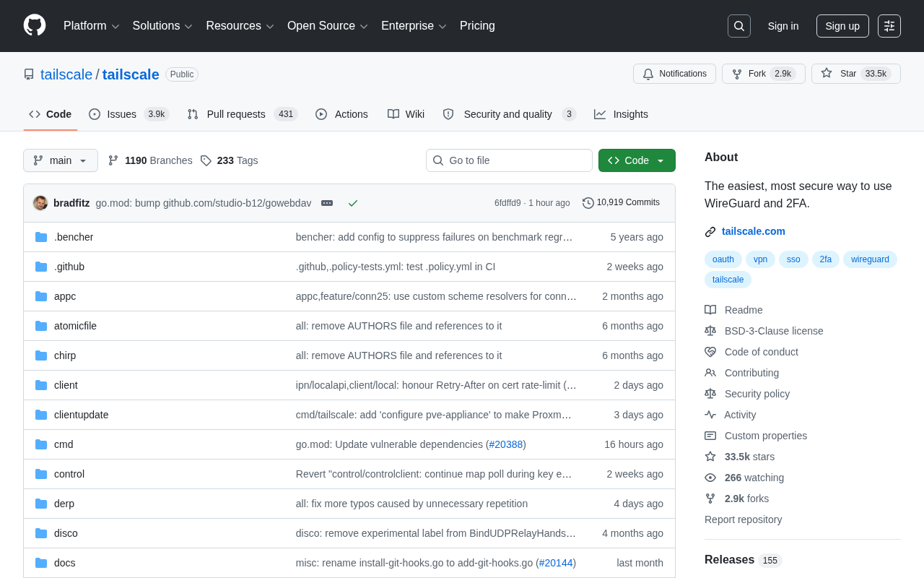Click the wireguard topic tag
This screenshot has width=924, height=578.
[870, 259]
